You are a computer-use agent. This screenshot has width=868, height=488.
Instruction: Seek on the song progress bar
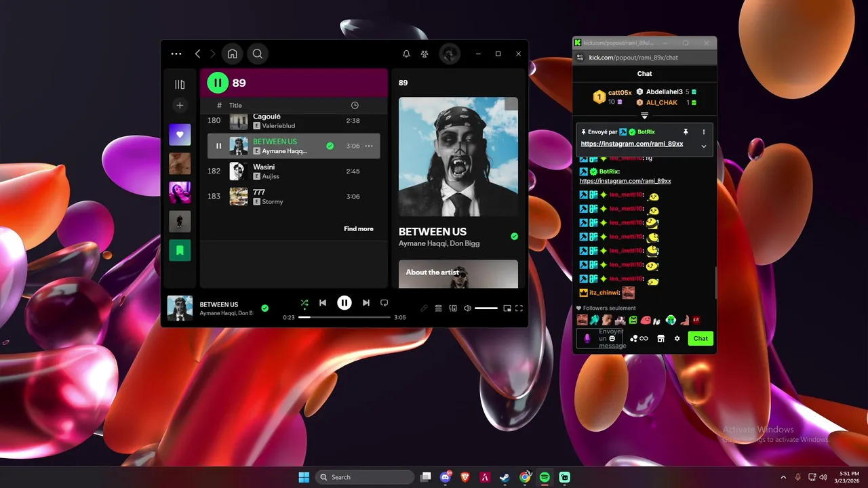(x=344, y=317)
